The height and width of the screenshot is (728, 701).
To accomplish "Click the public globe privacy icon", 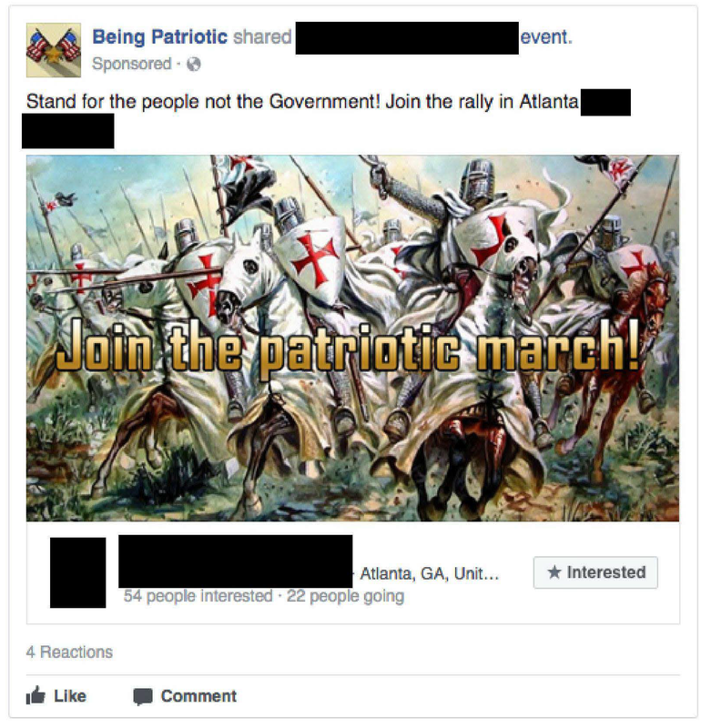I will pos(194,64).
